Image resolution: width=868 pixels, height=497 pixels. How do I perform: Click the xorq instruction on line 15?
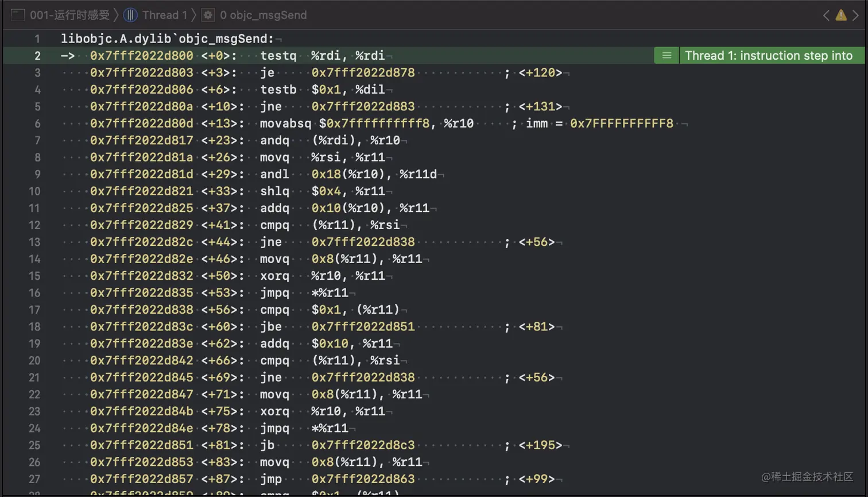click(x=274, y=276)
